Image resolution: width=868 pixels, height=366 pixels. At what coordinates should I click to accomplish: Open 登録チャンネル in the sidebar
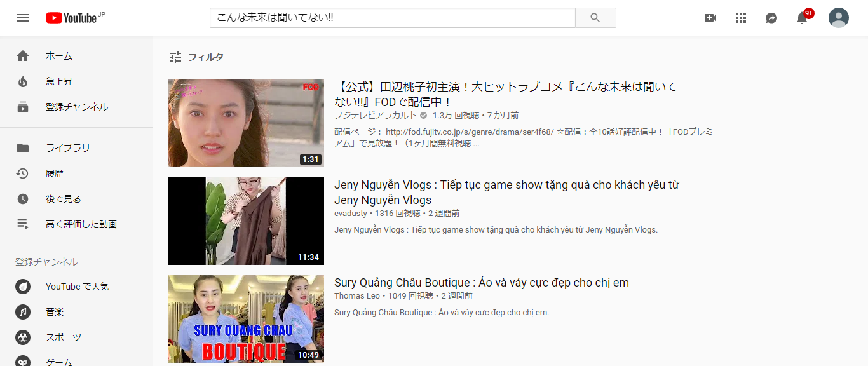click(77, 107)
